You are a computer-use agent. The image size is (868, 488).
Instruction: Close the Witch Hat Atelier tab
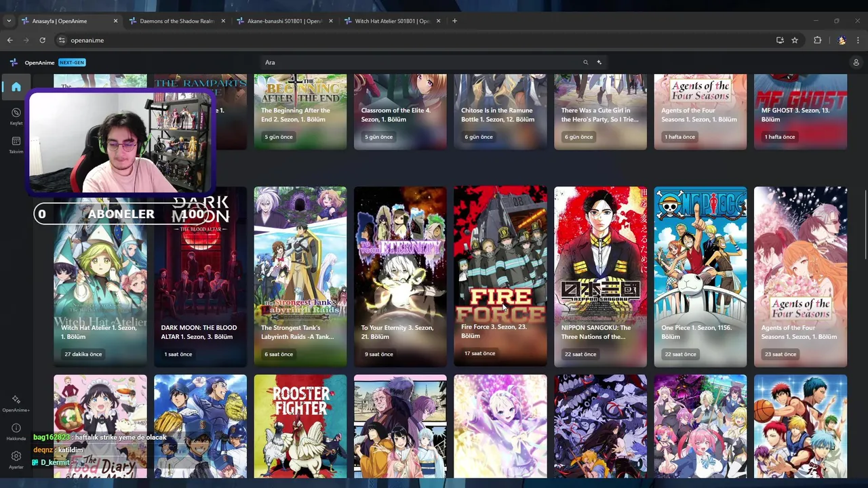(439, 21)
